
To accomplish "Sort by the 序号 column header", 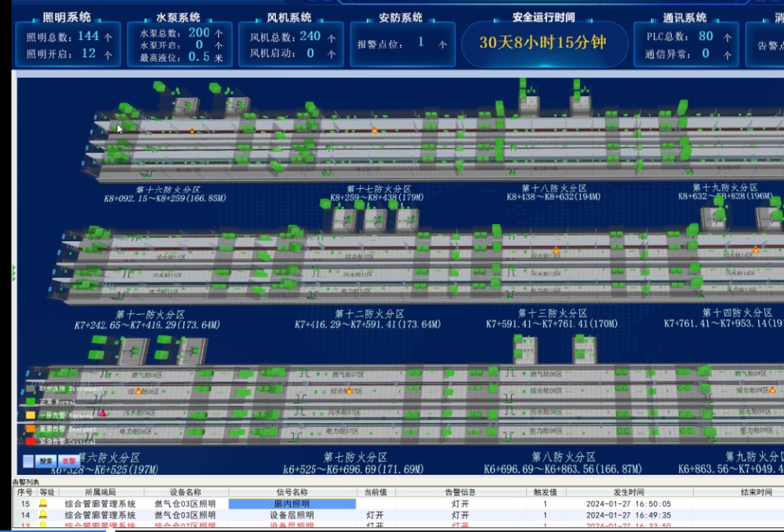I will [25, 492].
